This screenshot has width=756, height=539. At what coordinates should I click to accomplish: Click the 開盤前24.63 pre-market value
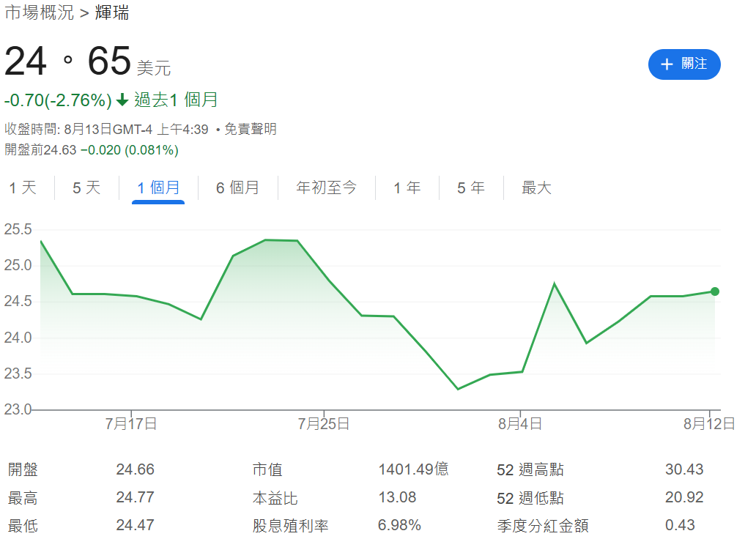pyautogui.click(x=40, y=150)
